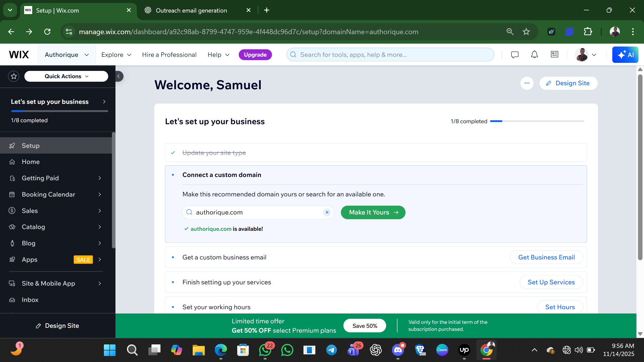Click Design Site at sidebar bottom
Image resolution: width=644 pixels, height=362 pixels.
[58, 326]
